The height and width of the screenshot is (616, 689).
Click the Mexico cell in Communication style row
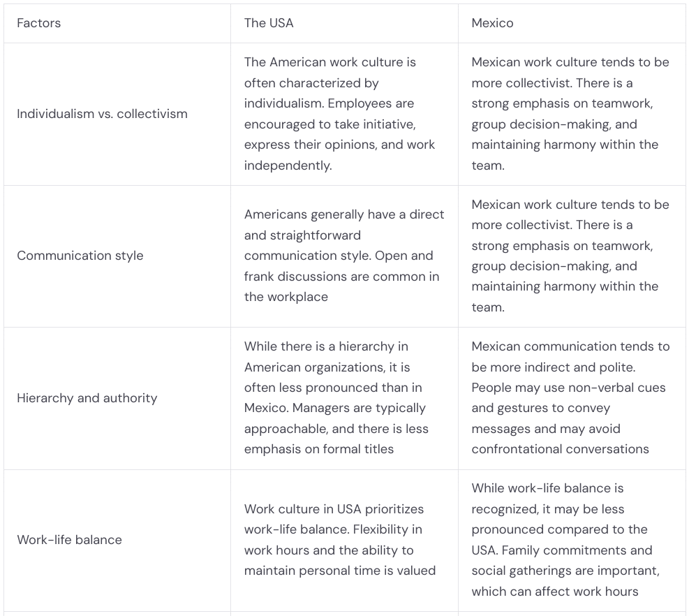[570, 256]
